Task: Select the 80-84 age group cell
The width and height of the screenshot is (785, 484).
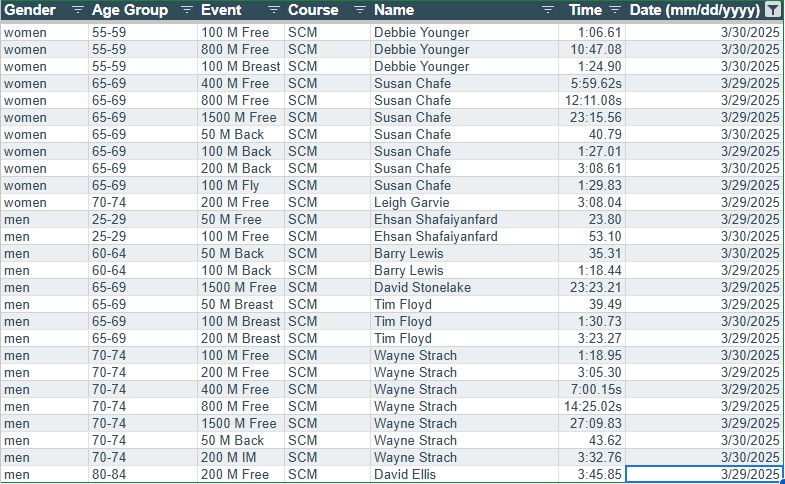Action: [x=110, y=475]
